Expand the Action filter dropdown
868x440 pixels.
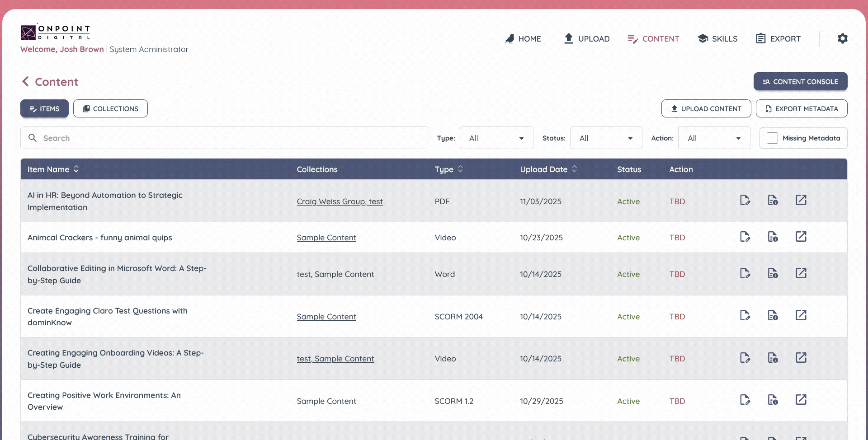tap(714, 138)
